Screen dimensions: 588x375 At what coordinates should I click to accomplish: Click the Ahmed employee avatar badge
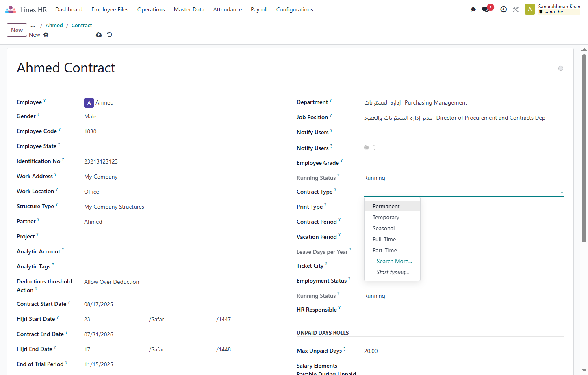click(x=89, y=103)
